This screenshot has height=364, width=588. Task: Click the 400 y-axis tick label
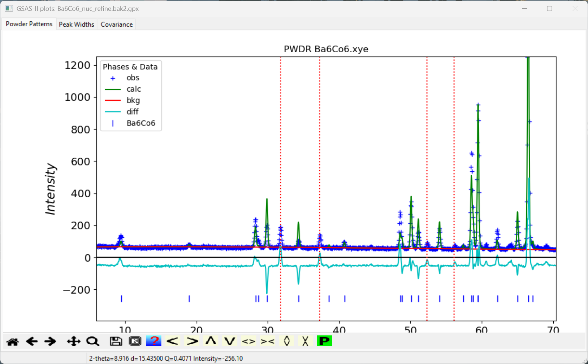(81, 194)
